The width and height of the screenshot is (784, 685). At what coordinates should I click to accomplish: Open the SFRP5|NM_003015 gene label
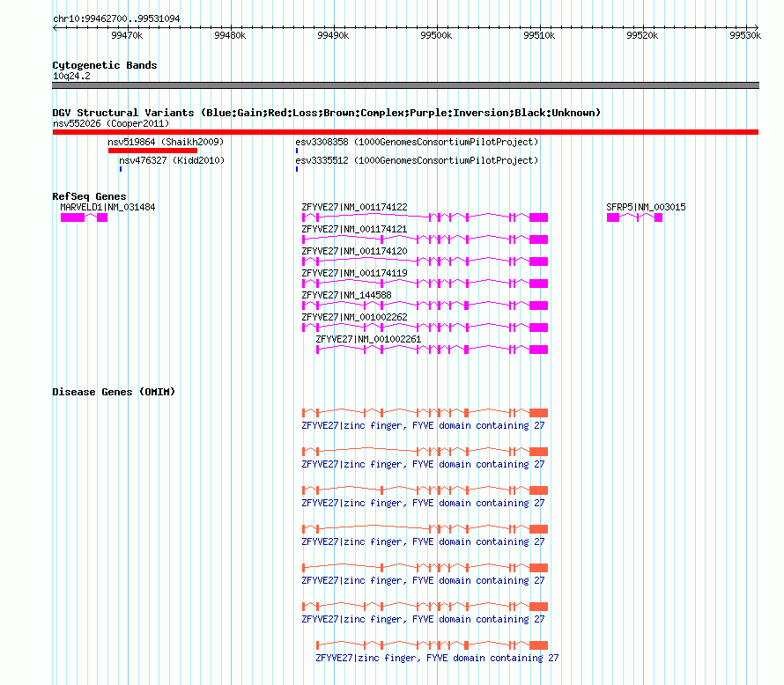tap(646, 207)
